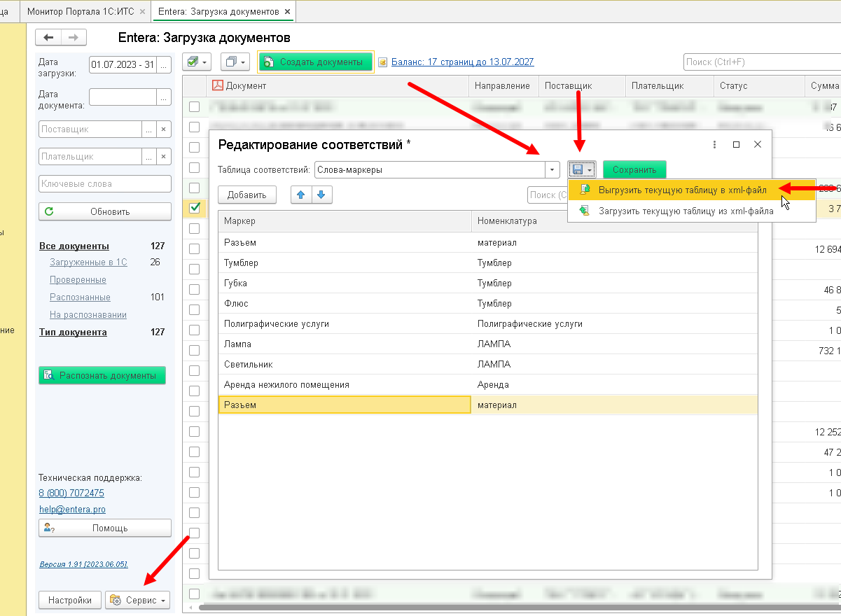Viewport: 841px width, 616px height.
Task: Open the copy windows dropdown button
Action: [x=235, y=62]
